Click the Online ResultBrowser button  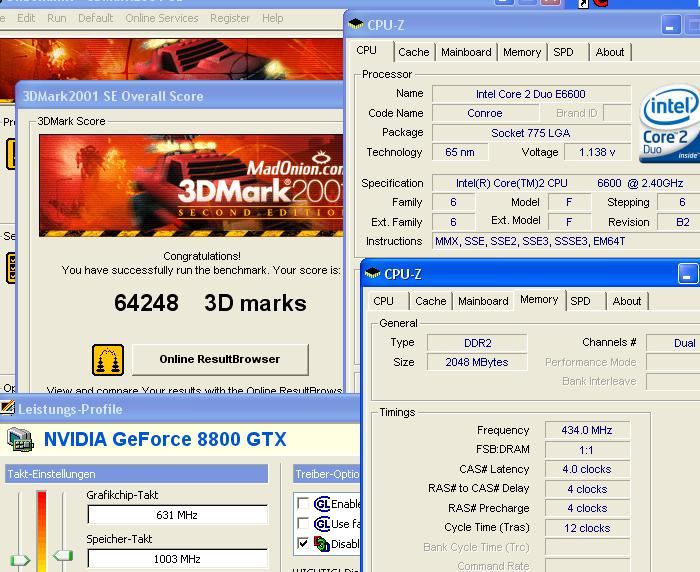tap(220, 359)
